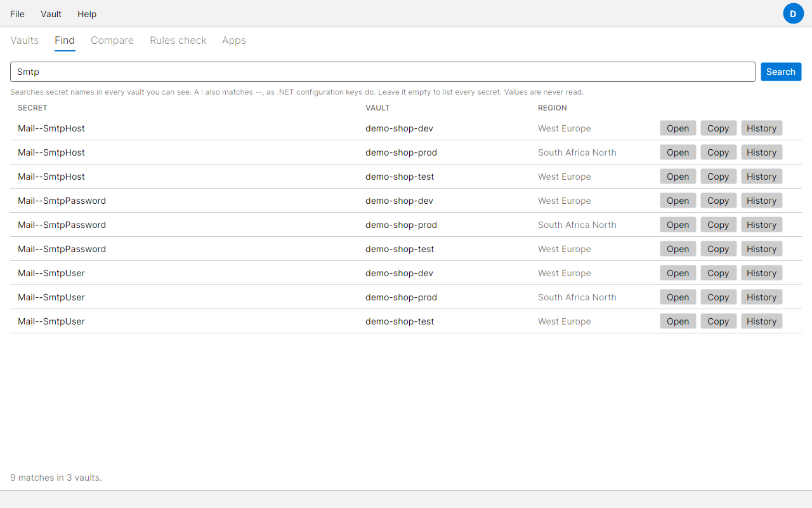Copy Mail--SmtpUser from demo-shop-prod
The height and width of the screenshot is (508, 812).
click(718, 297)
